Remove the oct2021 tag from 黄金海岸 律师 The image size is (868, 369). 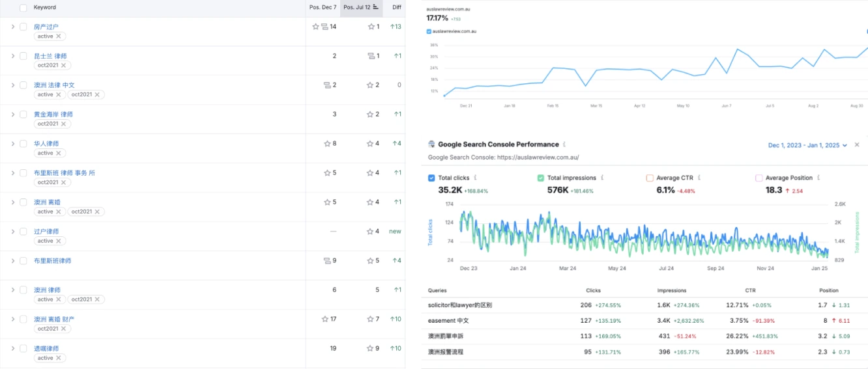pyautogui.click(x=64, y=124)
